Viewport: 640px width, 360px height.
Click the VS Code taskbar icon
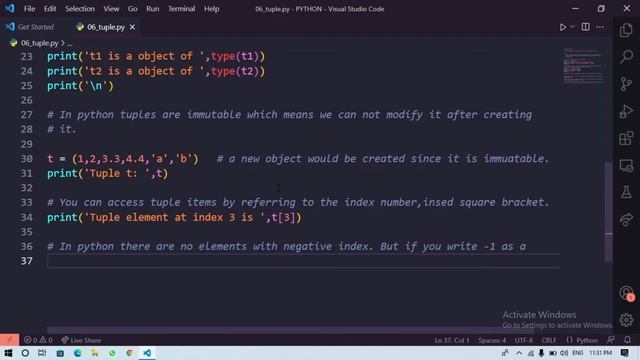(147, 353)
